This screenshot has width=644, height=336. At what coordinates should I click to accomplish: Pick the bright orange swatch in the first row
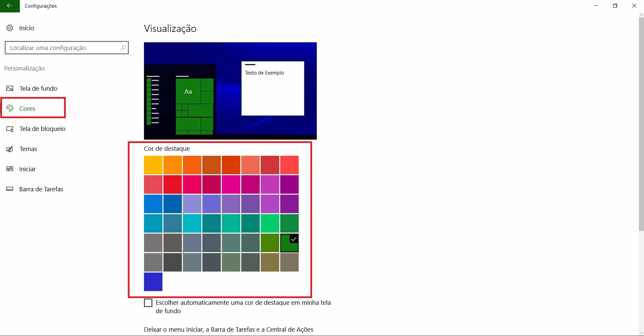[x=172, y=165]
